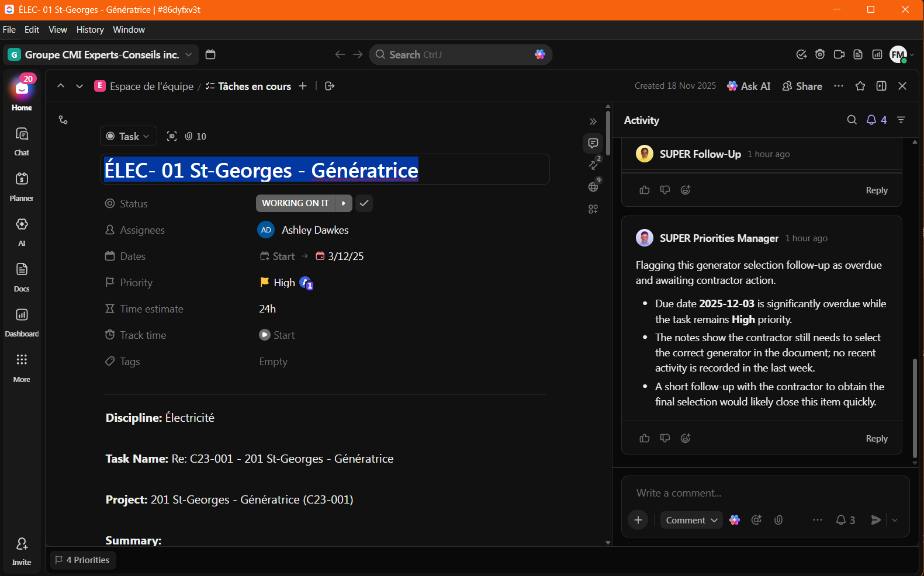
Task: Expand Groupe CMI Experts-Conseils workspace switcher
Action: (101, 55)
